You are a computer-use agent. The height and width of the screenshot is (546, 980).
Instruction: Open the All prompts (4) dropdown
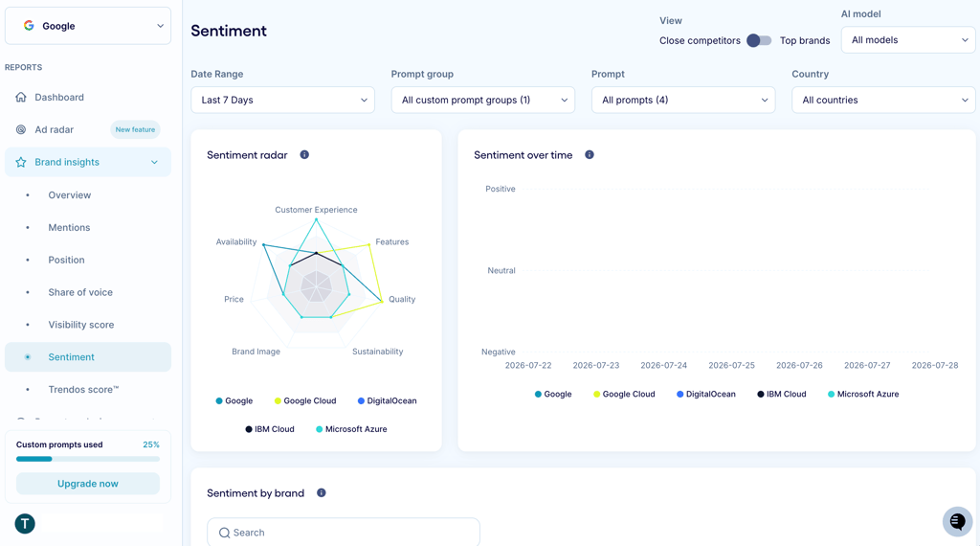(x=683, y=100)
